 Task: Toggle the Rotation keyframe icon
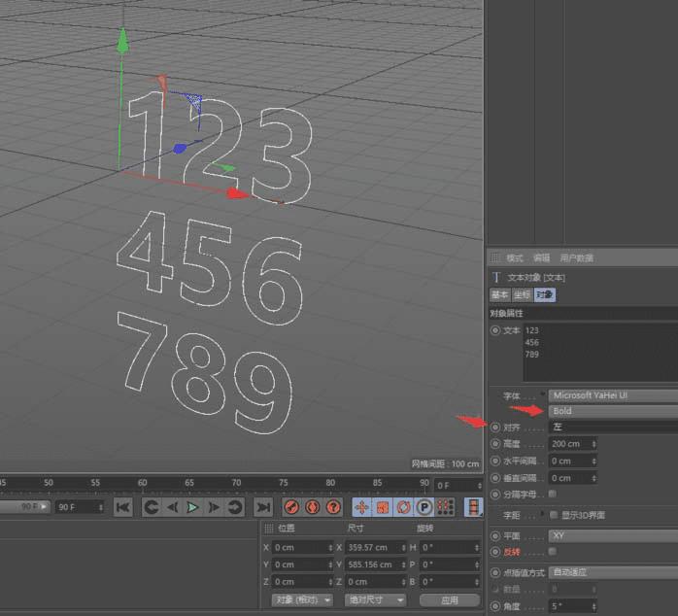[x=403, y=507]
